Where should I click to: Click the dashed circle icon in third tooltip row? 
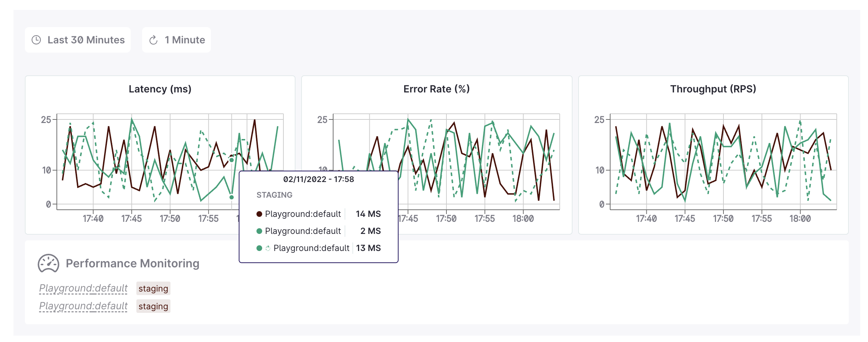[268, 248]
